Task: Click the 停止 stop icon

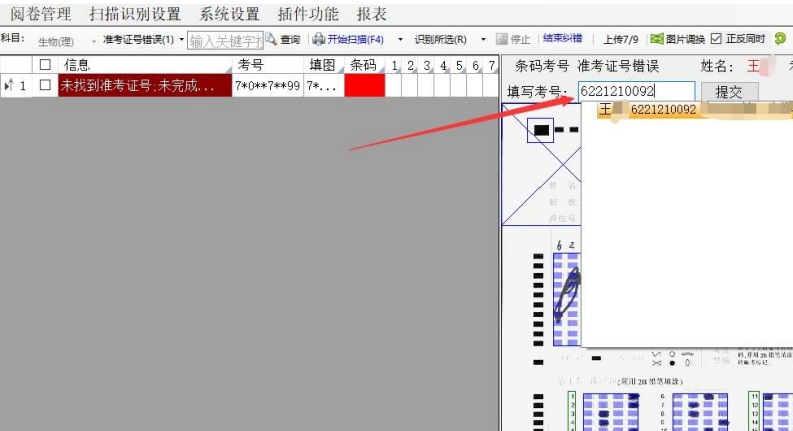Action: click(x=501, y=39)
